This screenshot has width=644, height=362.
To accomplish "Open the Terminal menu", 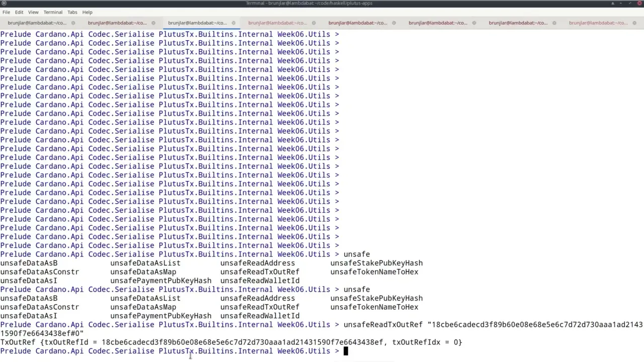I will pyautogui.click(x=53, y=12).
